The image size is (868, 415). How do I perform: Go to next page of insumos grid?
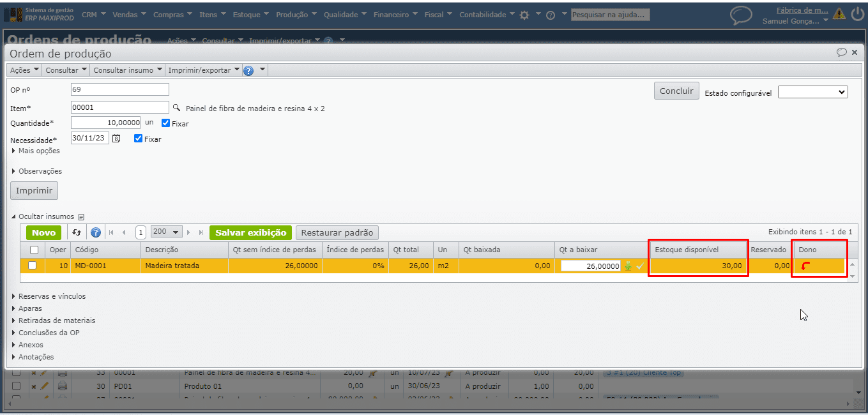point(188,232)
